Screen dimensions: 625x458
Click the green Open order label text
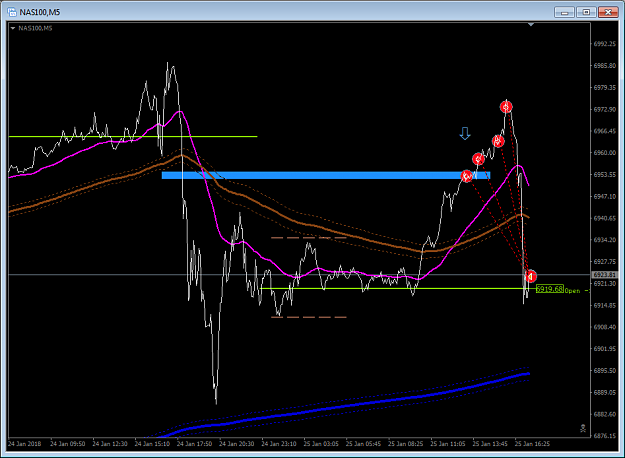pyautogui.click(x=572, y=291)
